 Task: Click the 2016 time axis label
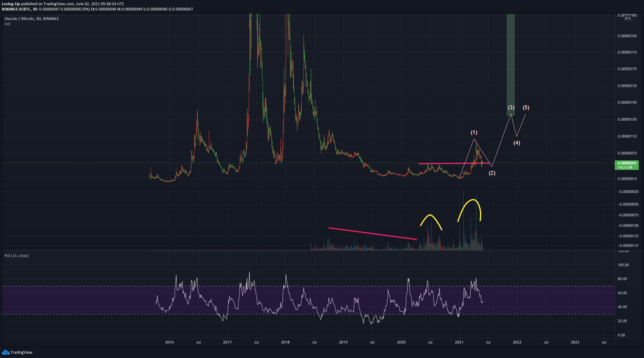[x=169, y=342]
